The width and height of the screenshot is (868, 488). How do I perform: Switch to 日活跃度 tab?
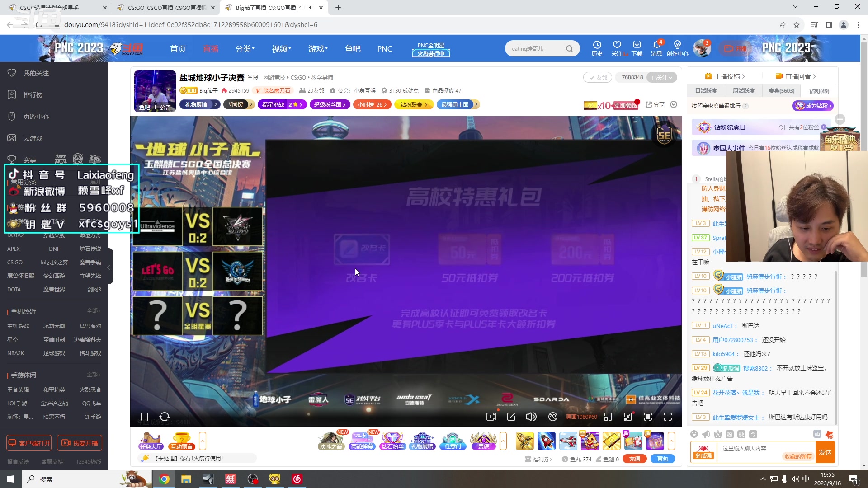tap(706, 91)
